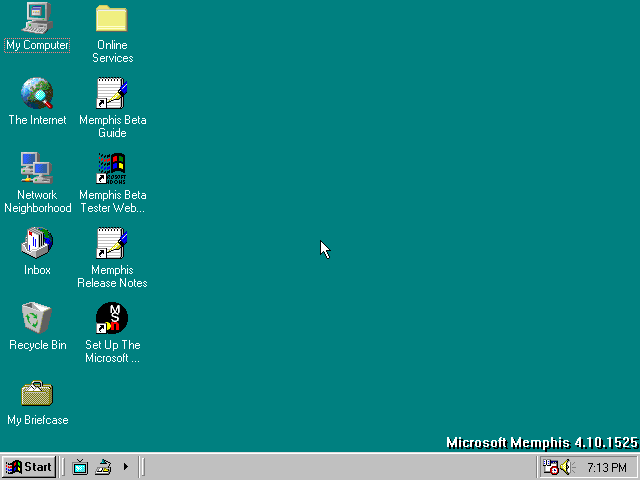Click the 'My Briefcase' label text
The height and width of the screenshot is (480, 640).
[x=38, y=420]
